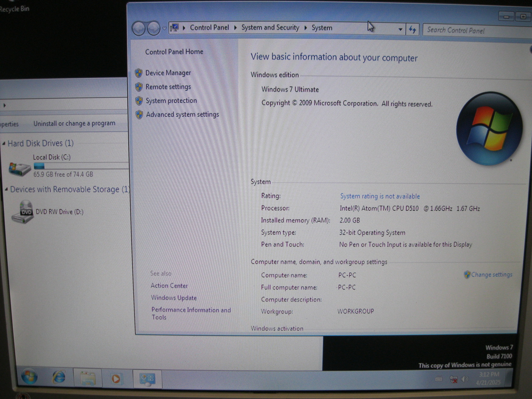The image size is (532, 399).
Task: Click Change settings for computer name
Action: coord(492,275)
